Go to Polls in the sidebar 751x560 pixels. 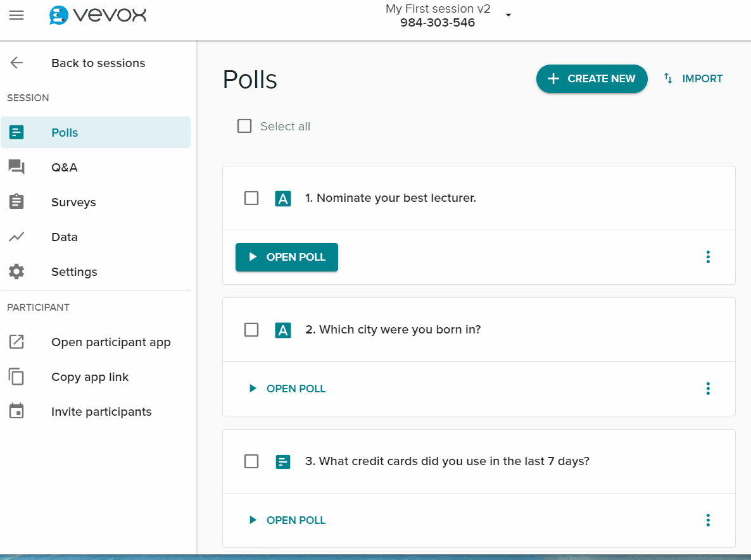[x=96, y=132]
